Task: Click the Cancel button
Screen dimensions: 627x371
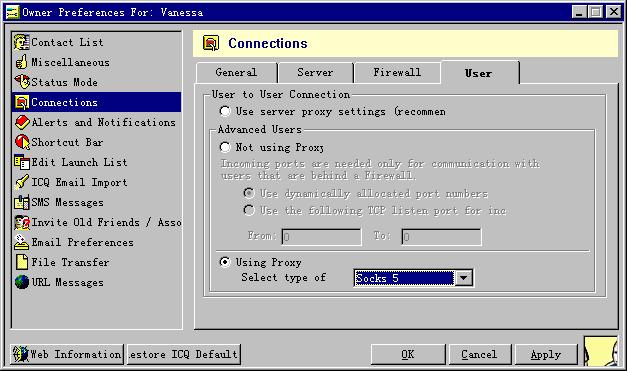Action: 479,354
